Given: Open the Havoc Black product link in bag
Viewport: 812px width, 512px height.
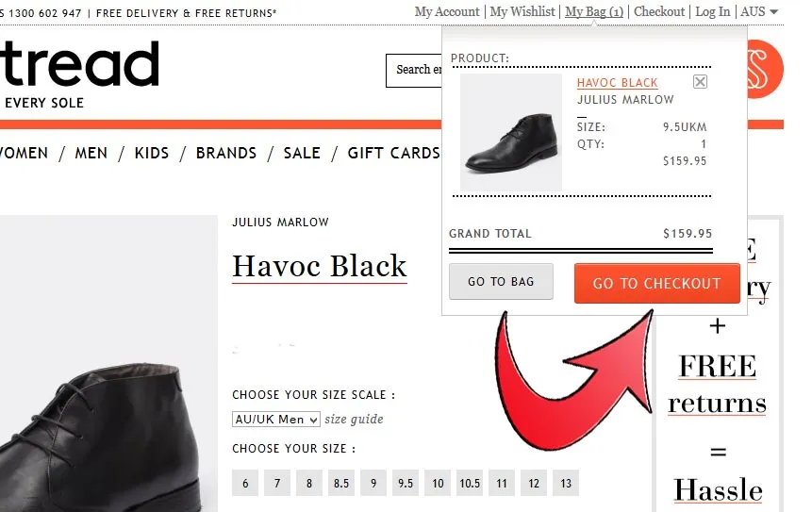Looking at the screenshot, I should click(x=618, y=83).
